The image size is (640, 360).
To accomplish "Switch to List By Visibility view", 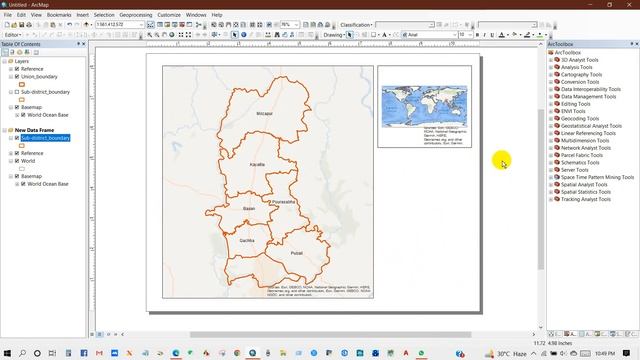I will pos(19,52).
